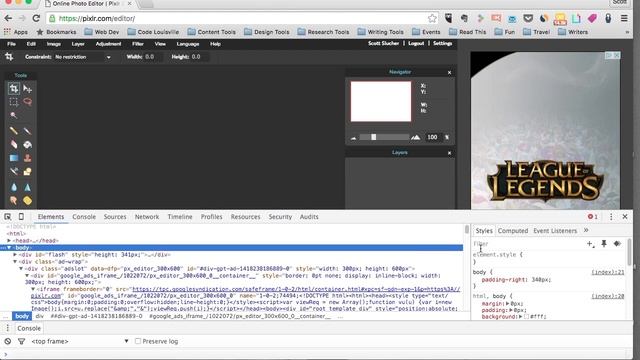The image size is (640, 360).
Task: Show more Styles sidebar tabs chevron
Action: pyautogui.click(x=586, y=230)
